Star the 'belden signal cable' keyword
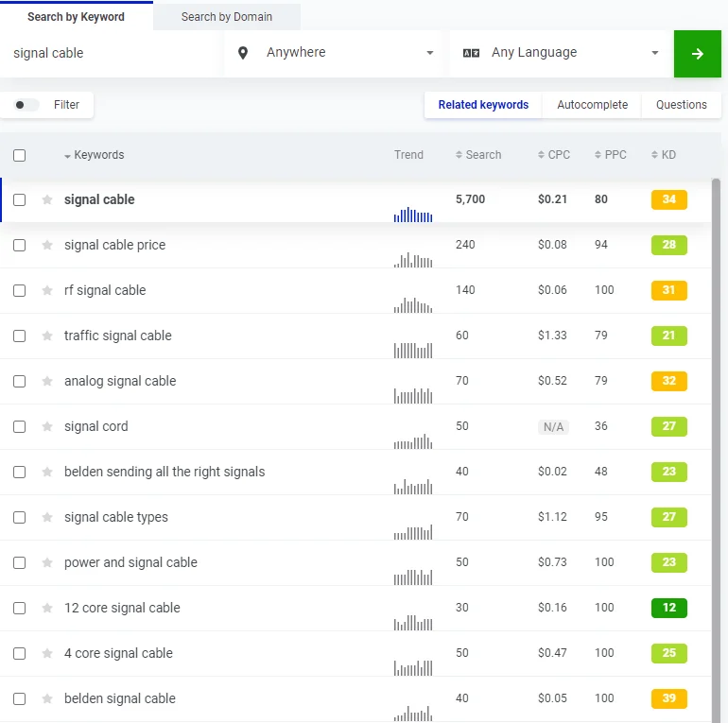 [x=47, y=699]
